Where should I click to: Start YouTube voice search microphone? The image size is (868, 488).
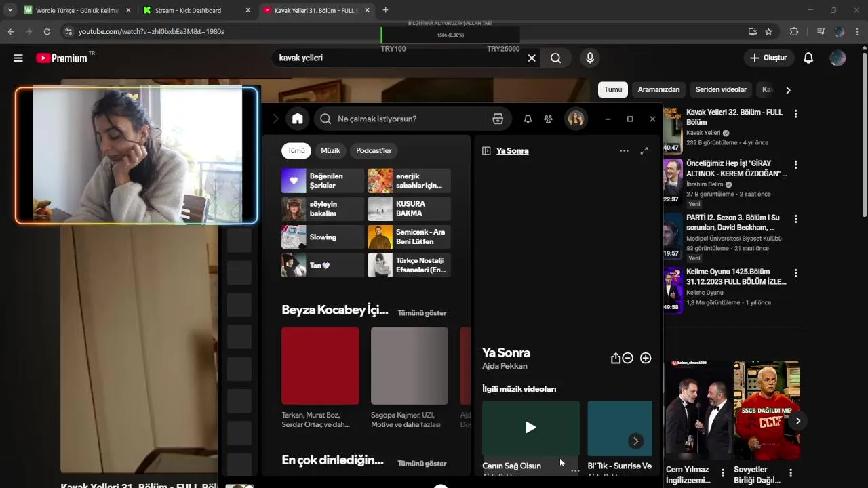point(590,58)
